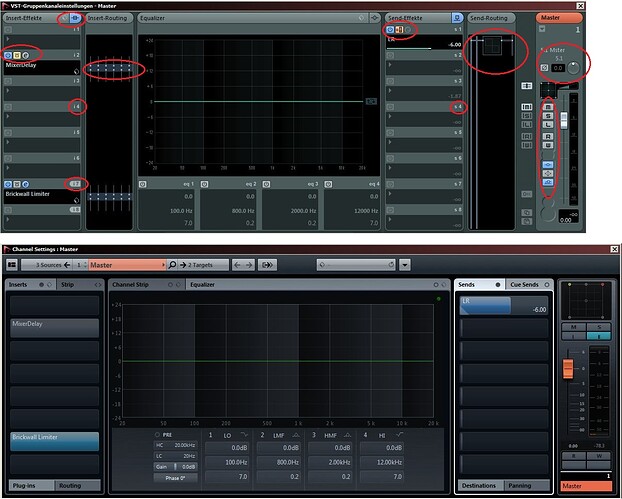622x499 pixels.
Task: Switch to the Channel Strip tab
Action: pos(147,285)
